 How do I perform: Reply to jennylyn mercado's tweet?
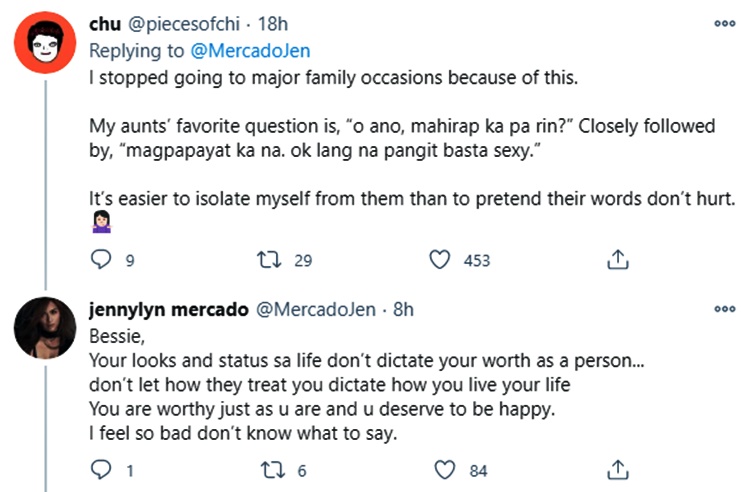coord(101,469)
